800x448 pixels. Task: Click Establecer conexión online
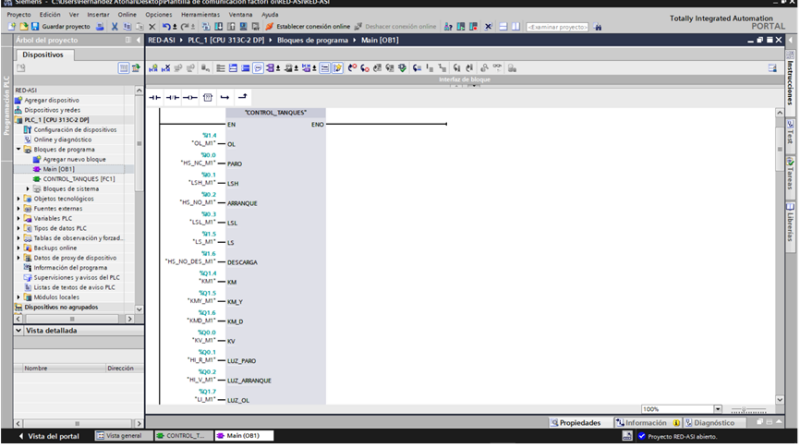pyautogui.click(x=308, y=27)
